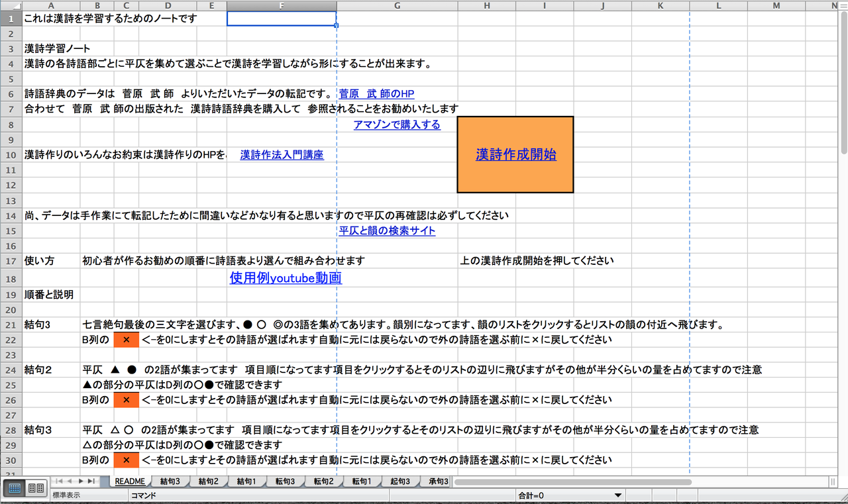
Task: Click the 結句3 label in row 21
Action: [x=38, y=325]
